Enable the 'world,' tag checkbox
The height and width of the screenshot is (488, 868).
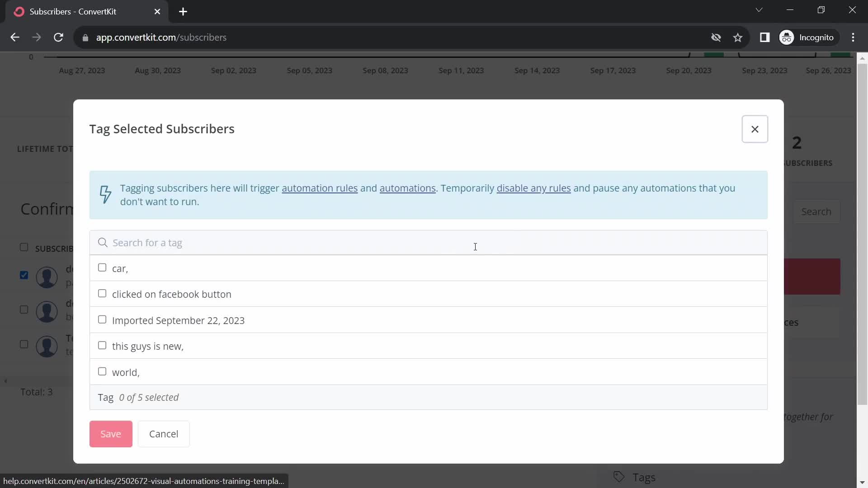[102, 371]
